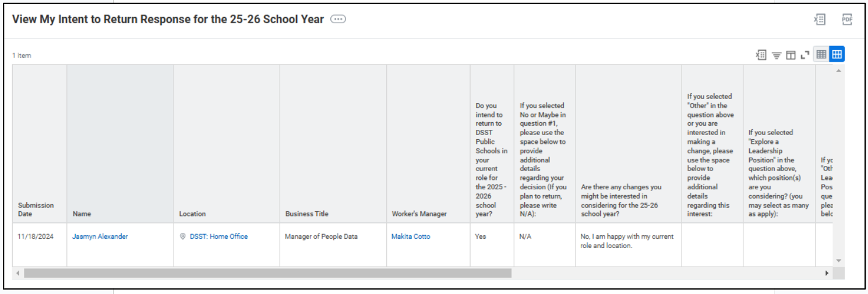The width and height of the screenshot is (868, 294).
Task: Click the location pin icon beside DSST: Home Office
Action: (x=182, y=236)
